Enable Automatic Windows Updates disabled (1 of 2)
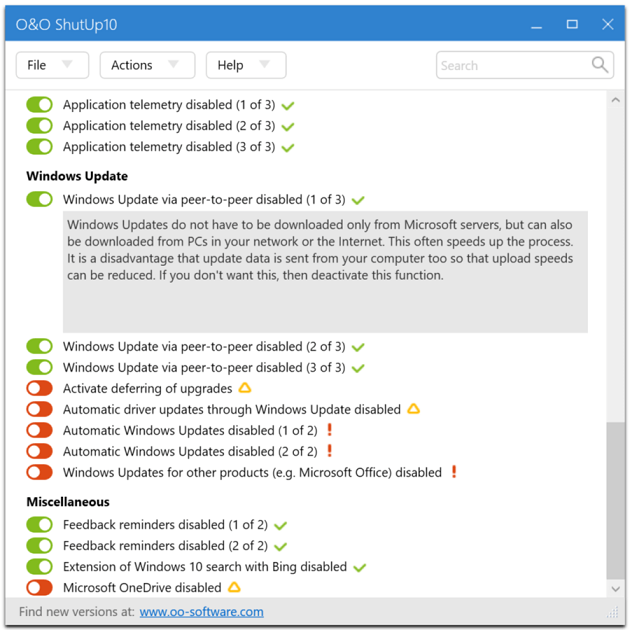The height and width of the screenshot is (630, 630). click(39, 430)
